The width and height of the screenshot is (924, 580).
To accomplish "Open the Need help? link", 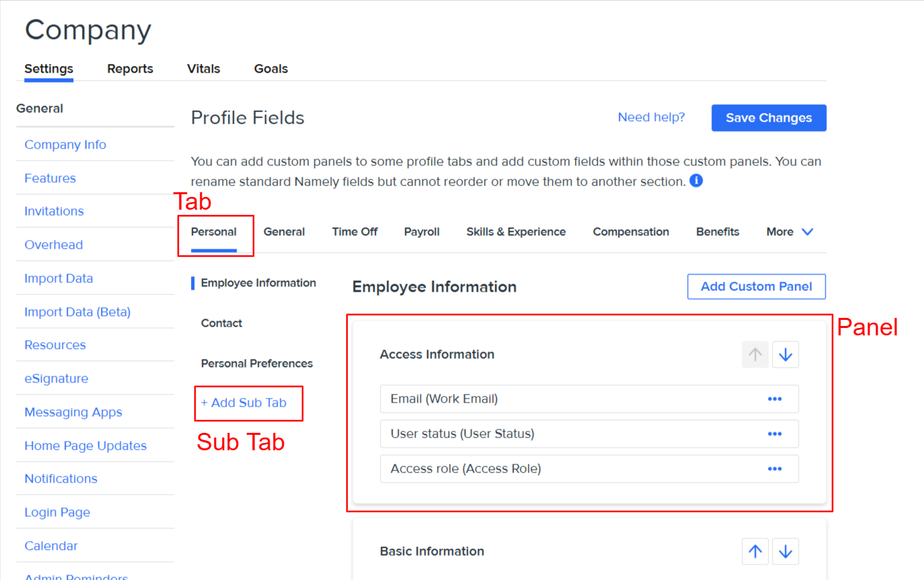I will (x=651, y=118).
